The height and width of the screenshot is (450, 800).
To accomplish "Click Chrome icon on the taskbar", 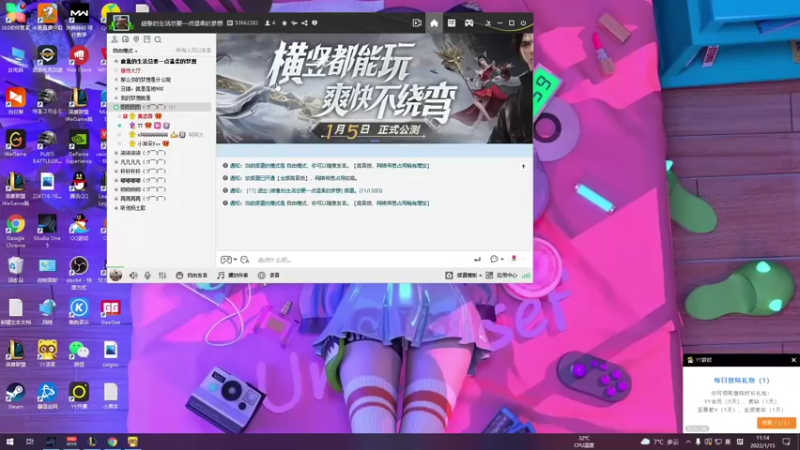I will click(x=112, y=442).
